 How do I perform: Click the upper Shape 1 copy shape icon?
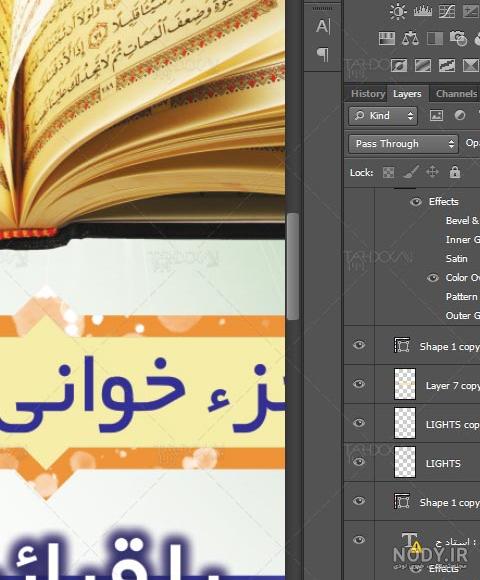[402, 345]
